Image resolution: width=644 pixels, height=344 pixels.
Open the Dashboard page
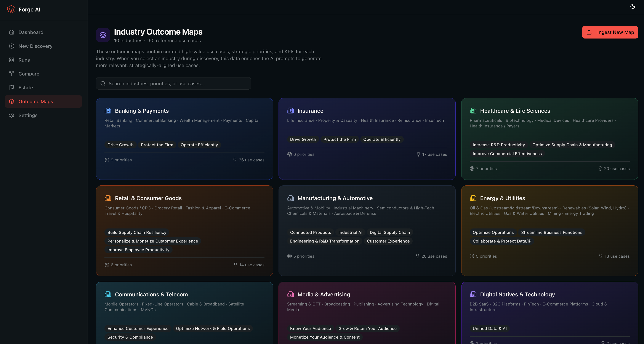click(43, 32)
